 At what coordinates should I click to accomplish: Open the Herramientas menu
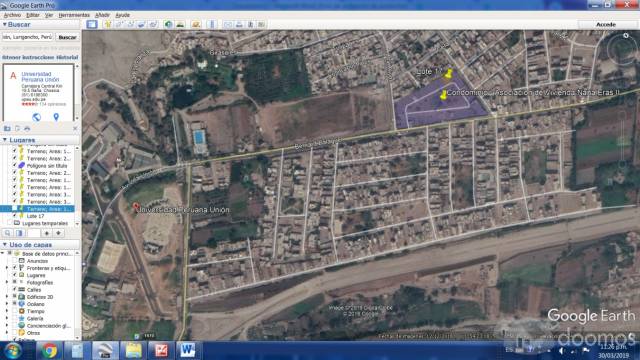click(x=74, y=15)
